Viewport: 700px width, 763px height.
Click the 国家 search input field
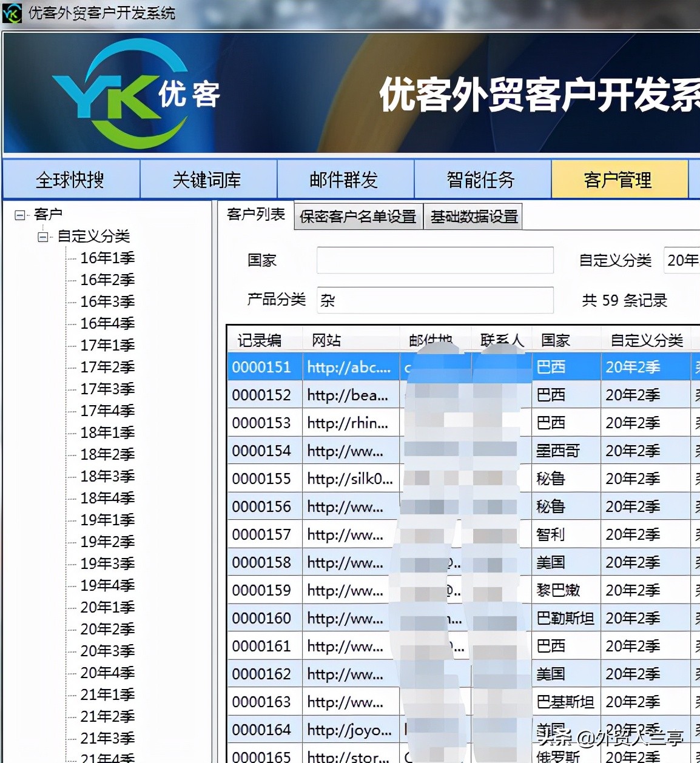coord(434,260)
